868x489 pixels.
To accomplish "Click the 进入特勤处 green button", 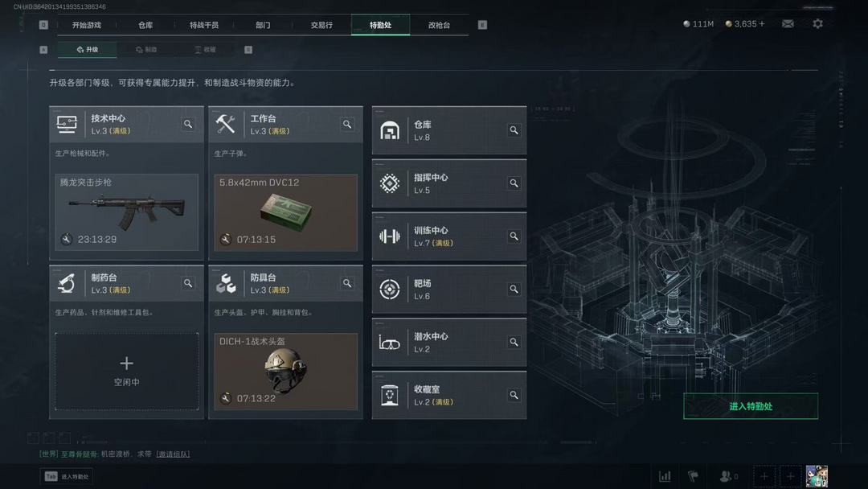I will [x=751, y=406].
